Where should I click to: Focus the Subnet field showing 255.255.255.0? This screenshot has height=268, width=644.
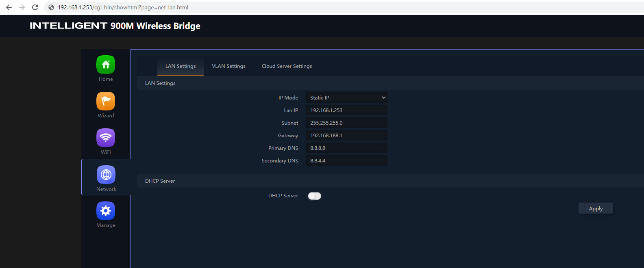tap(346, 123)
